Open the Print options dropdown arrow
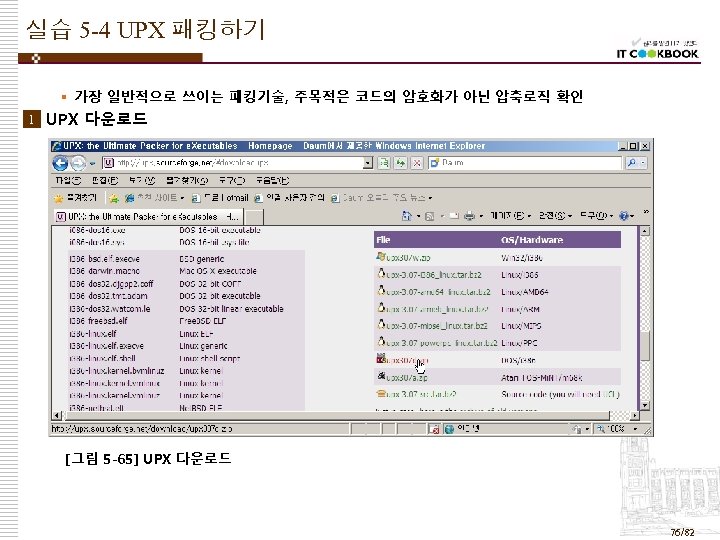 point(481,216)
